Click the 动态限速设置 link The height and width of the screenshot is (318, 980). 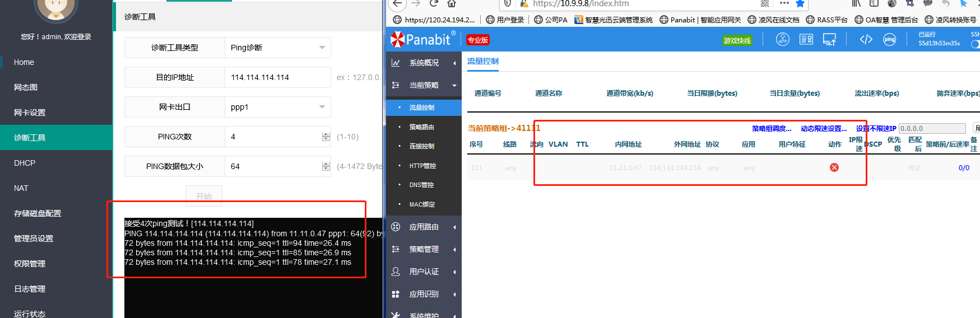(x=823, y=129)
